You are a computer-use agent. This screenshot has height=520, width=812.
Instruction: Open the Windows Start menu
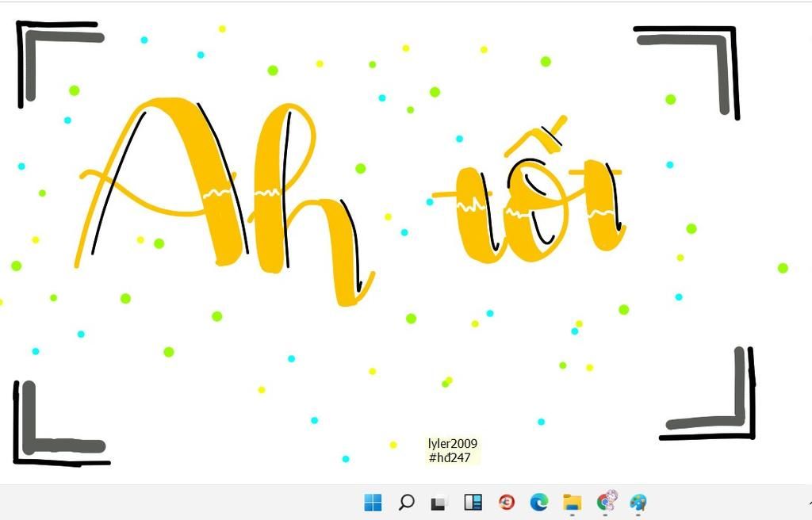373,502
